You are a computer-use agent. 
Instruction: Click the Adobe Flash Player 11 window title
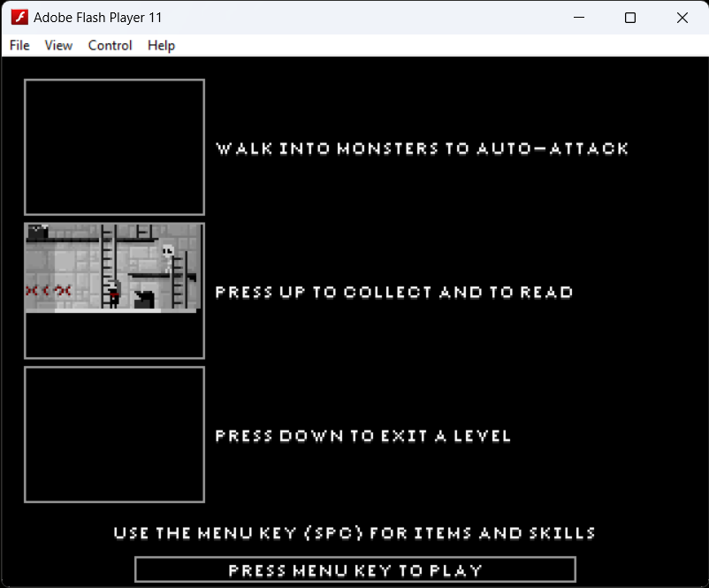coord(97,17)
